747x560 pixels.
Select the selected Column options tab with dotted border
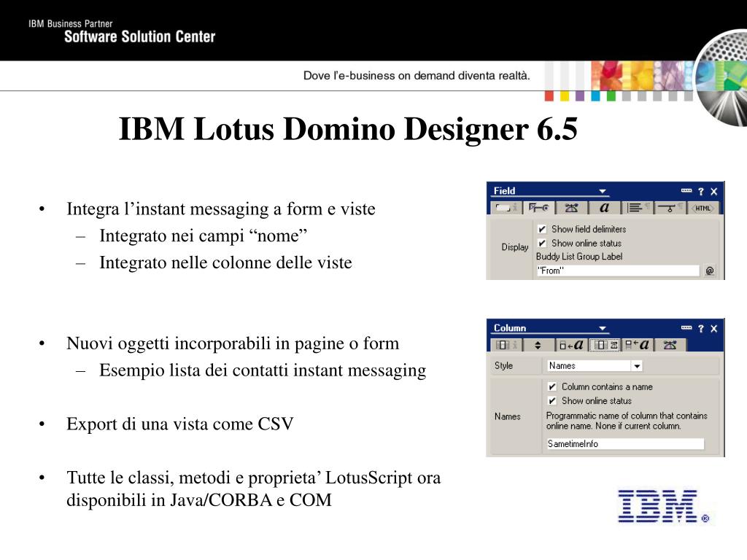coord(605,345)
